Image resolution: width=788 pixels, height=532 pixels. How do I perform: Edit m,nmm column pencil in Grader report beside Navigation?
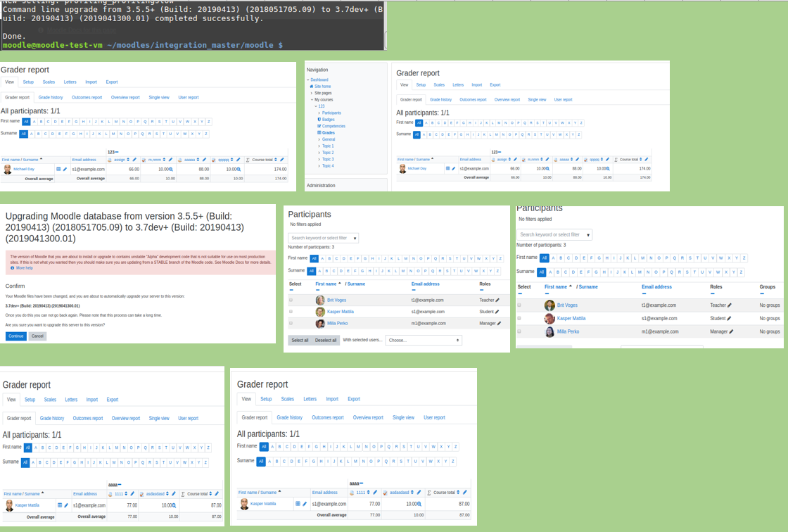(547, 160)
